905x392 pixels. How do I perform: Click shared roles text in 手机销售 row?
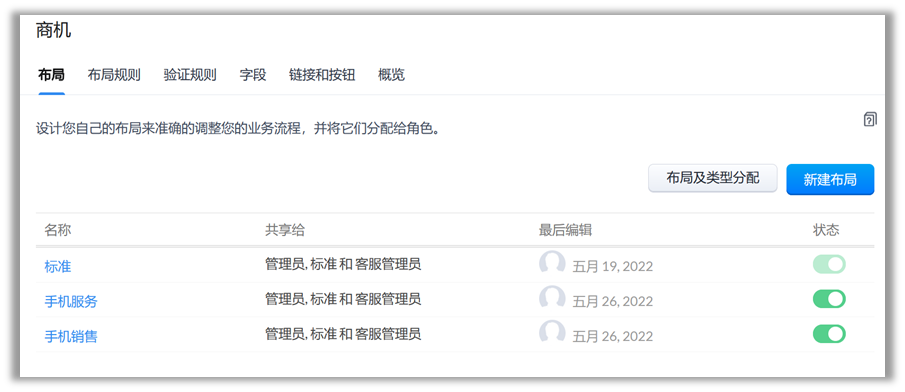(343, 334)
